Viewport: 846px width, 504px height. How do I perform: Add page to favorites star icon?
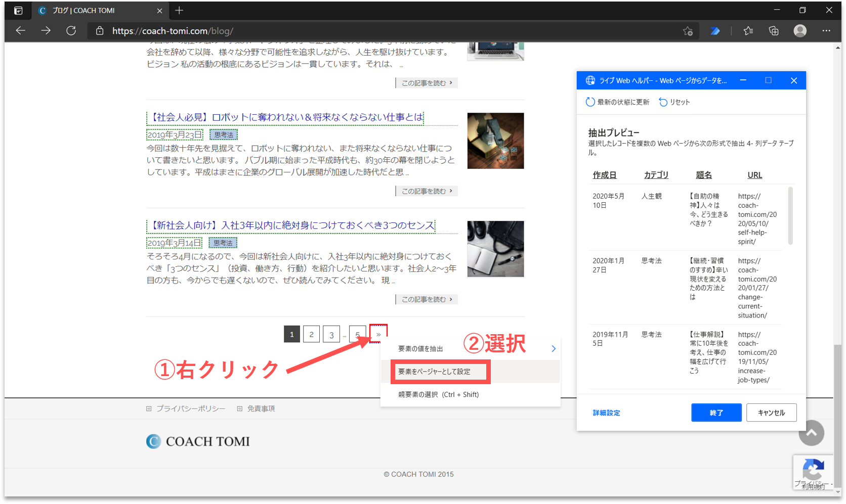click(688, 31)
